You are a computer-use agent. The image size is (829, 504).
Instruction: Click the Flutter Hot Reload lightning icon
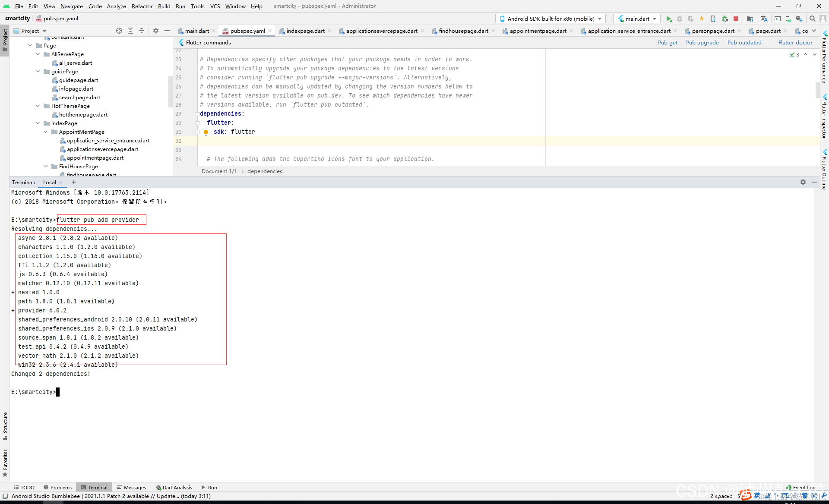point(702,19)
